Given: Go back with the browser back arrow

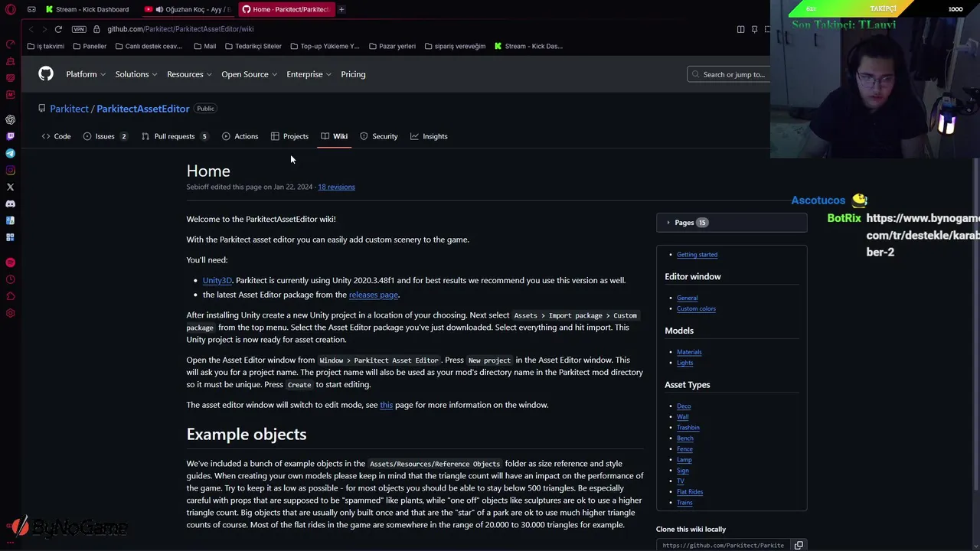Looking at the screenshot, I should coord(31,29).
